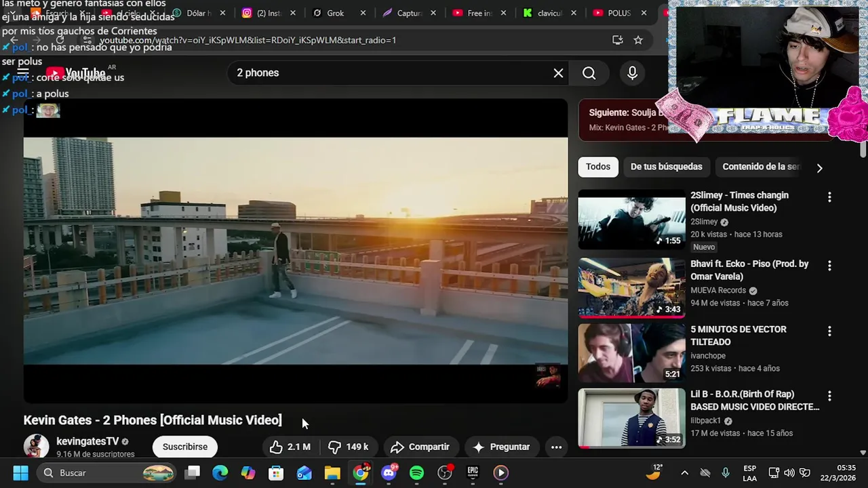This screenshot has width=868, height=488.
Task: Open Microsoft Edge from the taskbar
Action: point(220,472)
